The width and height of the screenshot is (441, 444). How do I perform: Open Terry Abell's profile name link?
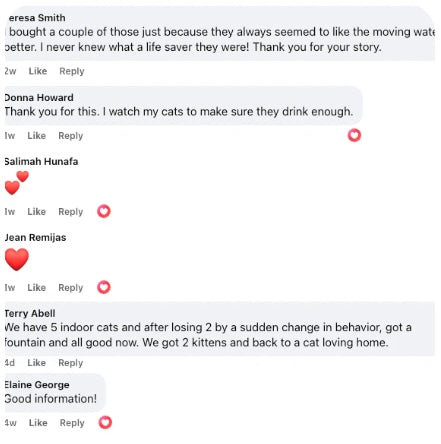tap(30, 313)
